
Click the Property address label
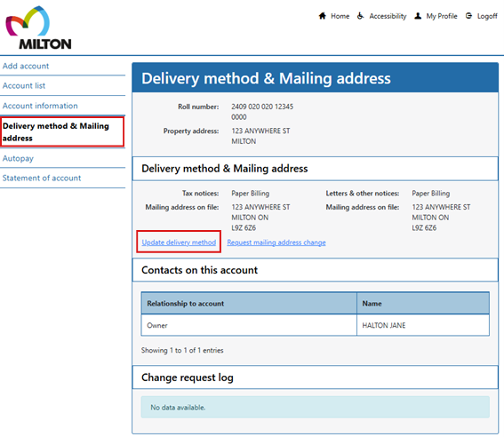pyautogui.click(x=191, y=131)
